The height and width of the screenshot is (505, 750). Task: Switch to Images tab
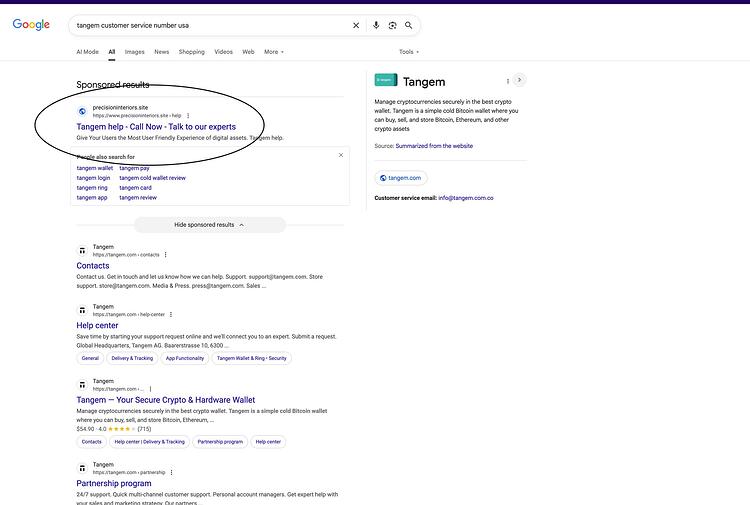click(134, 52)
